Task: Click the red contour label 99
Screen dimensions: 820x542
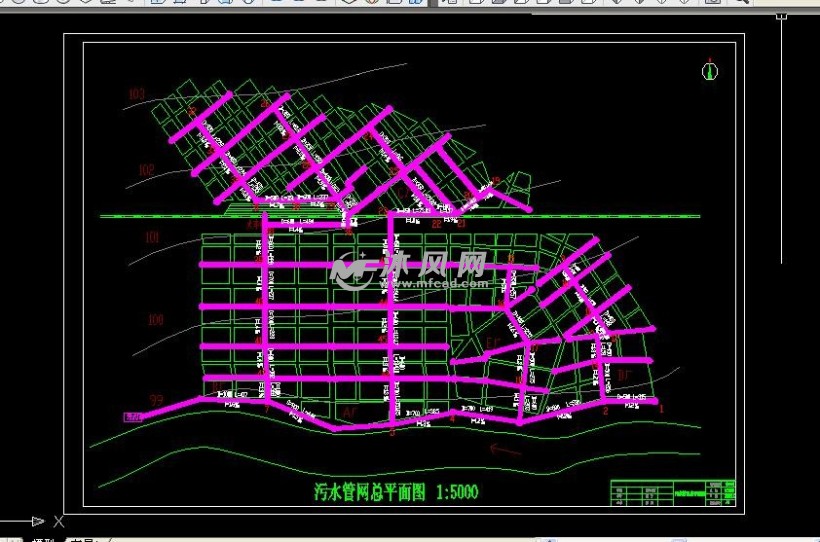Action: [156, 400]
